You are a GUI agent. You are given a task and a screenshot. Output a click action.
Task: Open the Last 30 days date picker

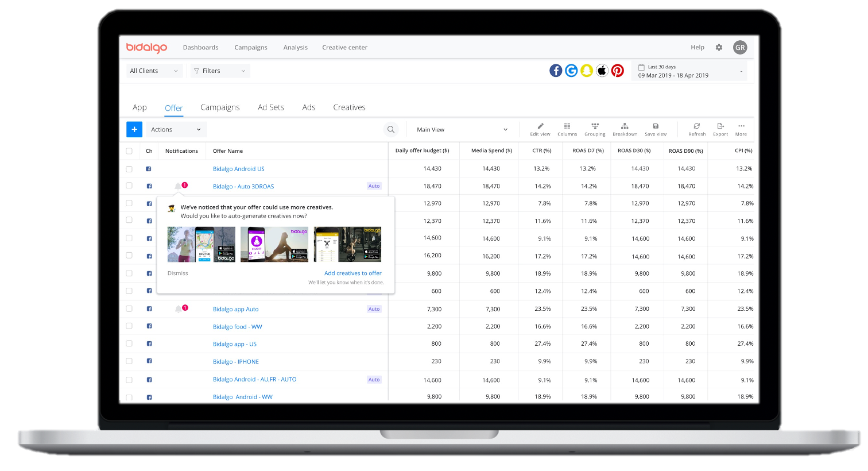689,71
